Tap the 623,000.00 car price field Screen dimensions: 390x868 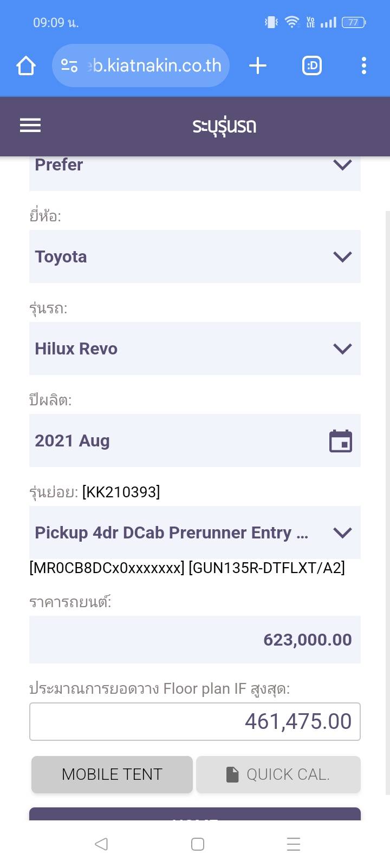tap(195, 640)
